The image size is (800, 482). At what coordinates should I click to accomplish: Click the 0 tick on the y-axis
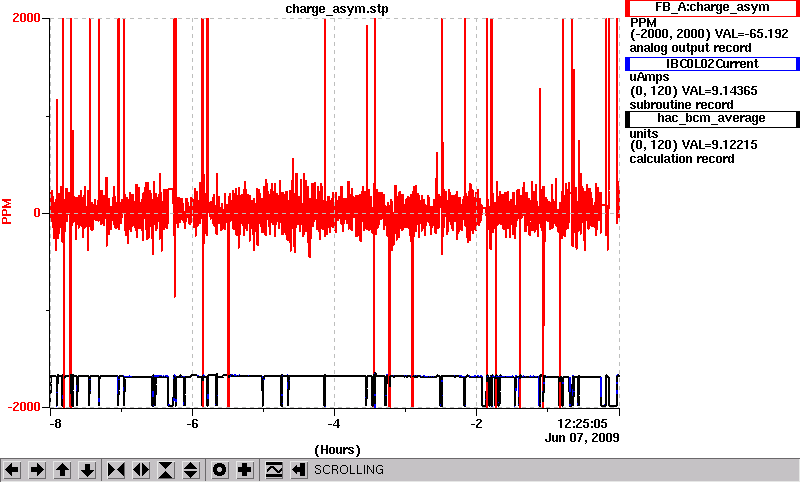(37, 213)
